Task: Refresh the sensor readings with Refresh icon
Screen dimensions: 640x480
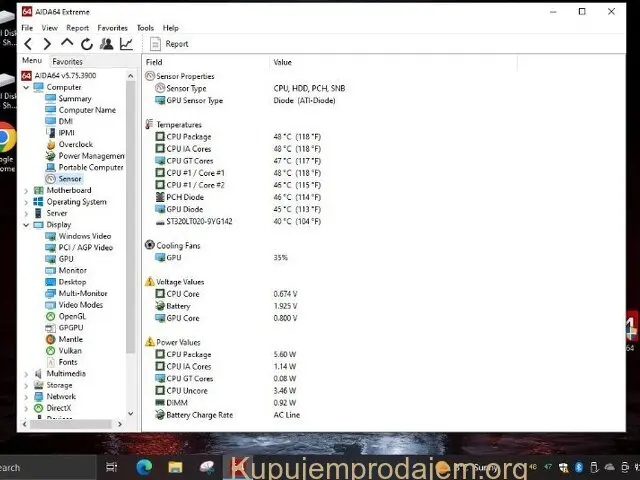Action: (87, 44)
